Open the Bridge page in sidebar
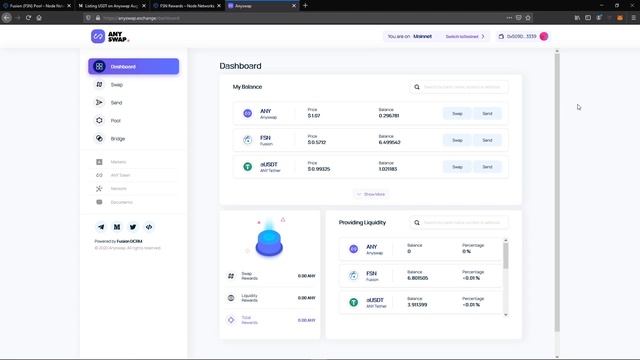Screen dimensions: 640x360 118,138
